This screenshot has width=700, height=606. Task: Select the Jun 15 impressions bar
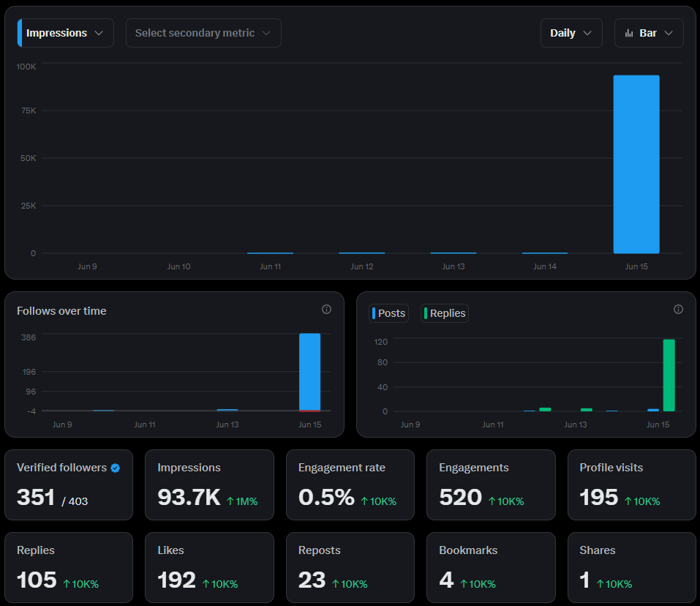(x=636, y=165)
